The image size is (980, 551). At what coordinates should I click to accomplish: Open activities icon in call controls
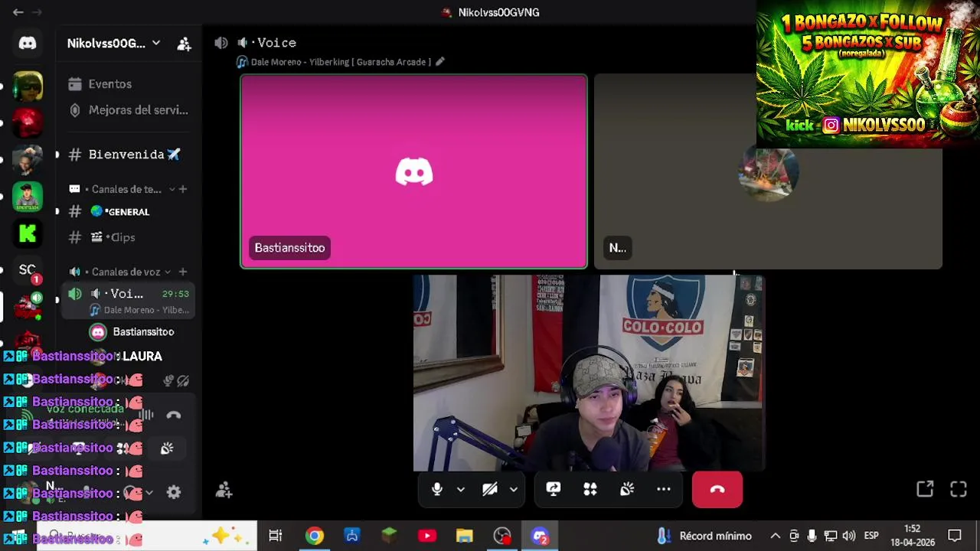(590, 489)
